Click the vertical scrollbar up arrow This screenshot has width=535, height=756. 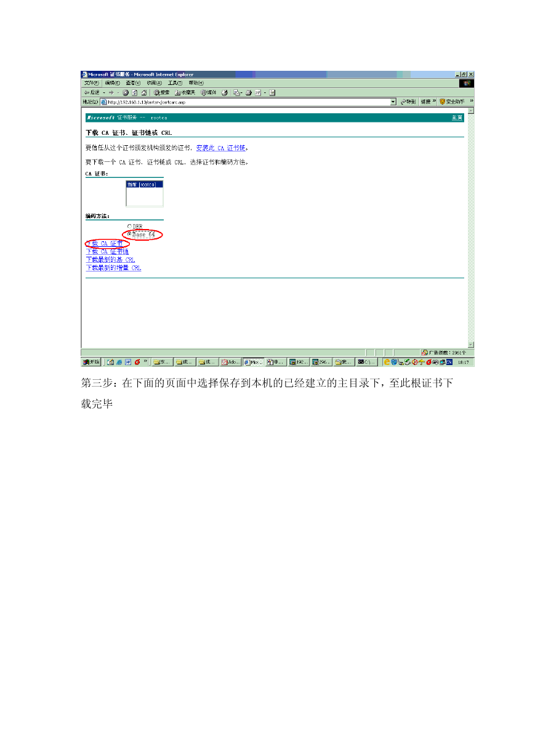(471, 111)
